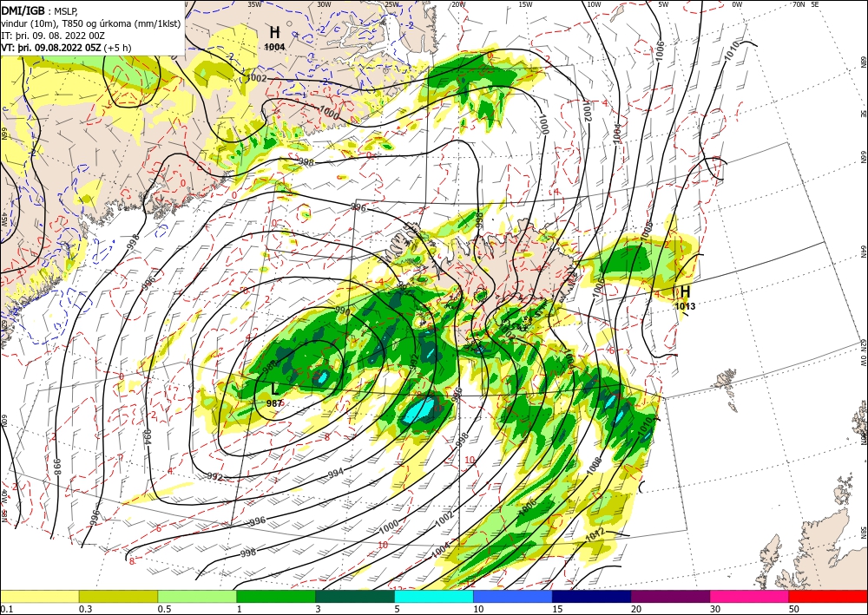Select the green 1–3 mm legend swatch
The image size is (868, 615).
click(276, 596)
